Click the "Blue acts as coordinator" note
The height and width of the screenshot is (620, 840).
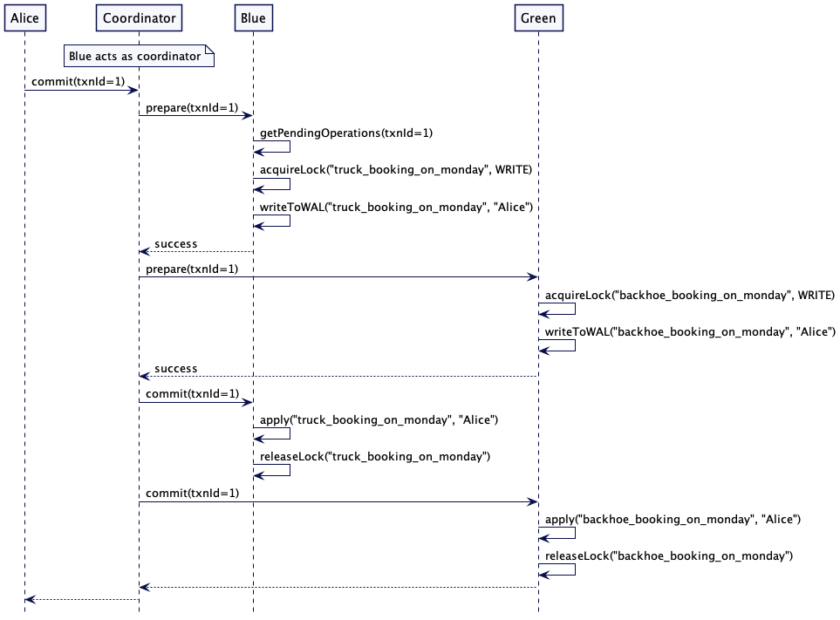139,57
